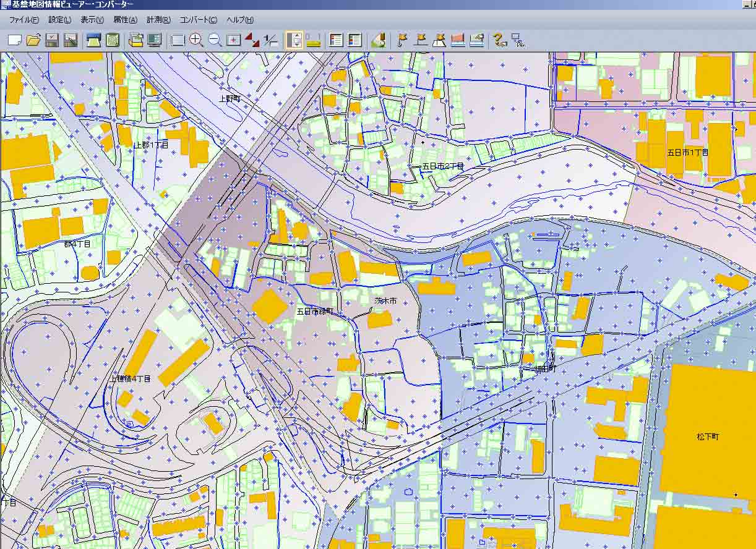Click the open folder icon

(33, 40)
